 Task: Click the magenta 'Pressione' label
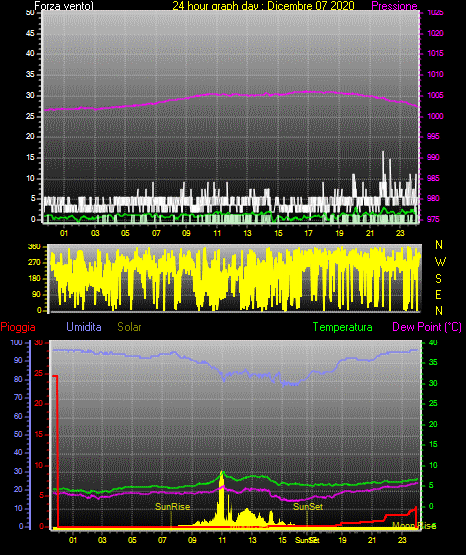click(394, 6)
